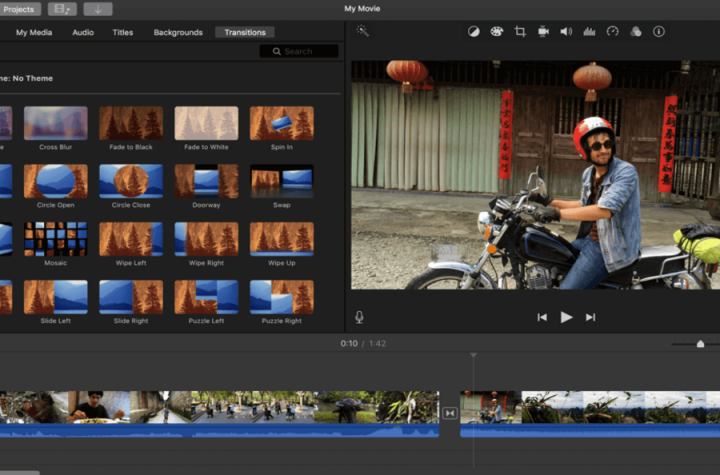Click the 1:42 total duration text
Viewport: 720px width, 475px height.
[377, 343]
